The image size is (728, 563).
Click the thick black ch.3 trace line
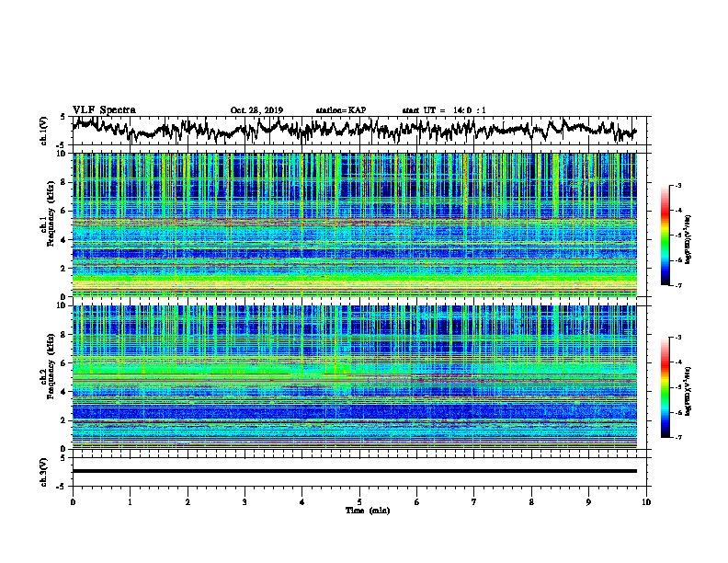355,471
